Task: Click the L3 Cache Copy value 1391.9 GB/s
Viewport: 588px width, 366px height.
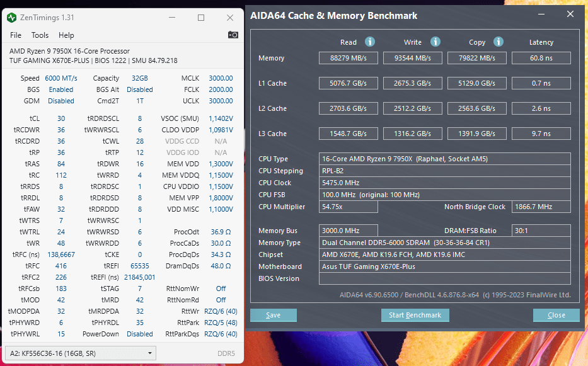Action: (x=476, y=134)
